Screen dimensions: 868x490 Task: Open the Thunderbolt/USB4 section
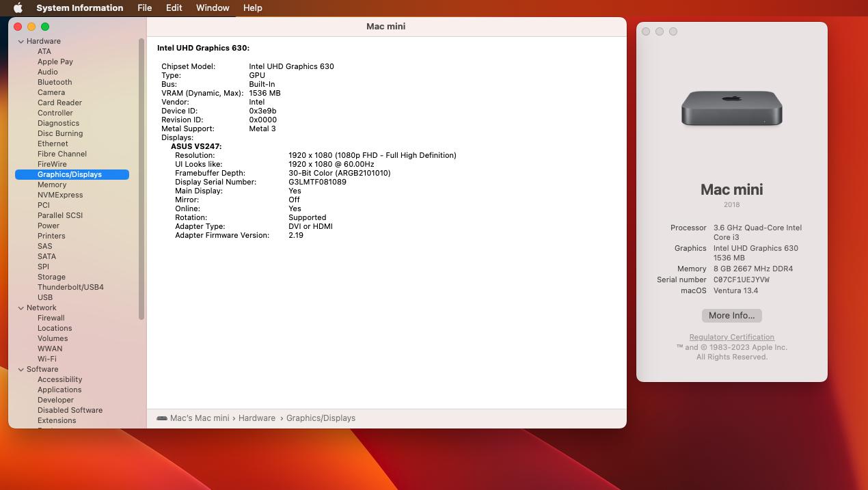pyautogui.click(x=70, y=287)
